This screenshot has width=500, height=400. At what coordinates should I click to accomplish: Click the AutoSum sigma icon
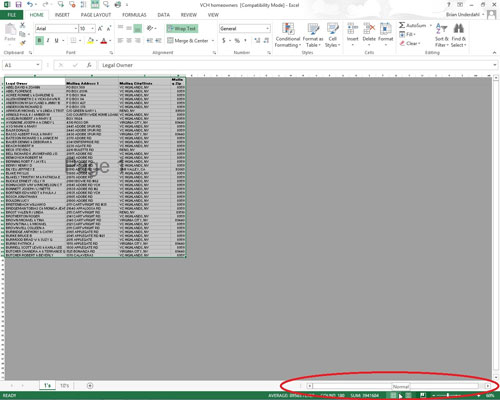point(402,25)
